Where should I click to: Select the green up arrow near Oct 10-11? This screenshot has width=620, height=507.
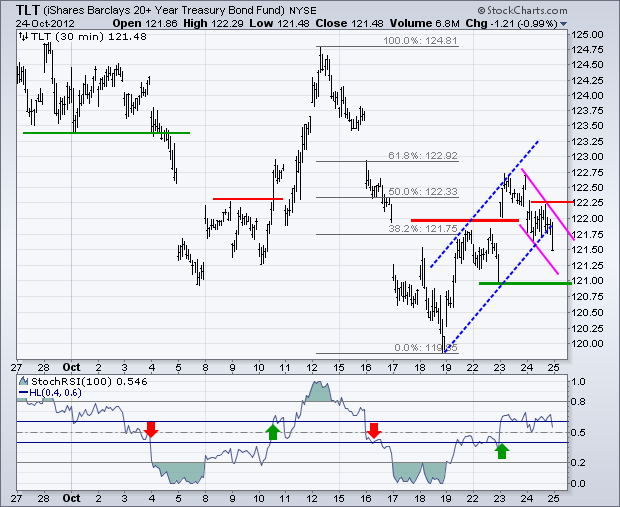coord(272,432)
